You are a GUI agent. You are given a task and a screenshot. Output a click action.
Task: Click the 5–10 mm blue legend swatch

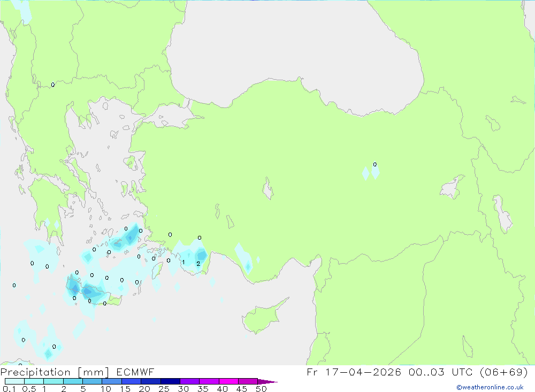click(92, 381)
